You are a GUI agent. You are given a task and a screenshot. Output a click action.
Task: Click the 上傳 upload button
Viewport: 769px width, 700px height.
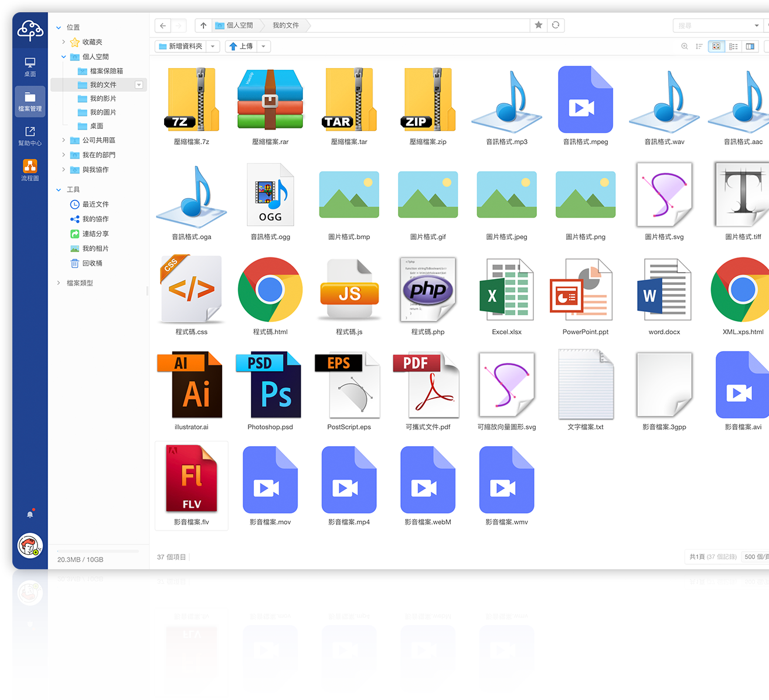click(241, 46)
